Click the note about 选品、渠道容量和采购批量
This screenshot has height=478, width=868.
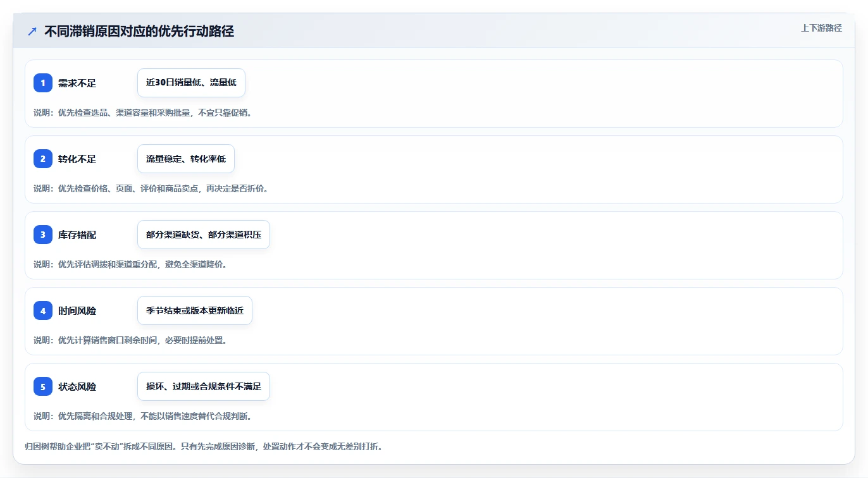142,113
